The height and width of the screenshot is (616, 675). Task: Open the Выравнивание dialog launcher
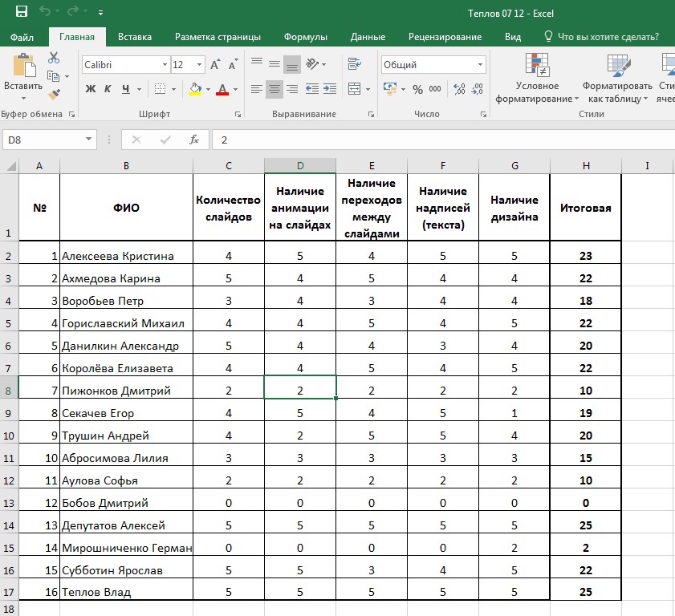tap(371, 115)
